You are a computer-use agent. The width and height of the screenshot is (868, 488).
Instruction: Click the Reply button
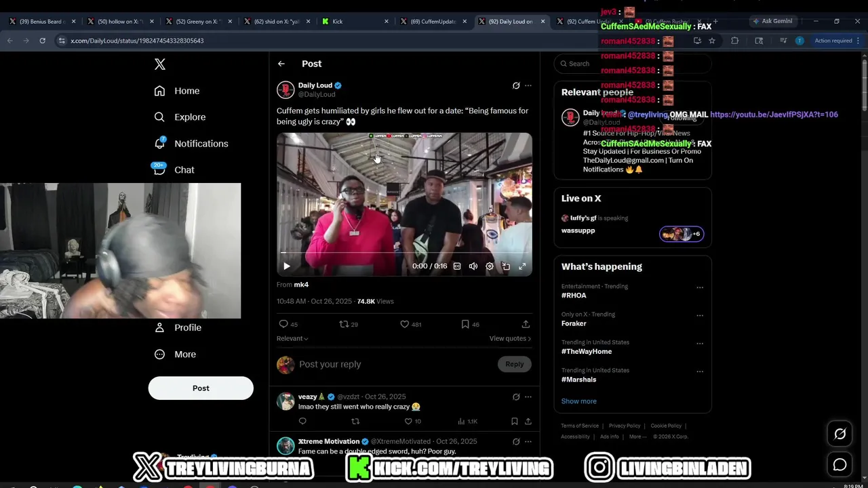click(x=515, y=365)
